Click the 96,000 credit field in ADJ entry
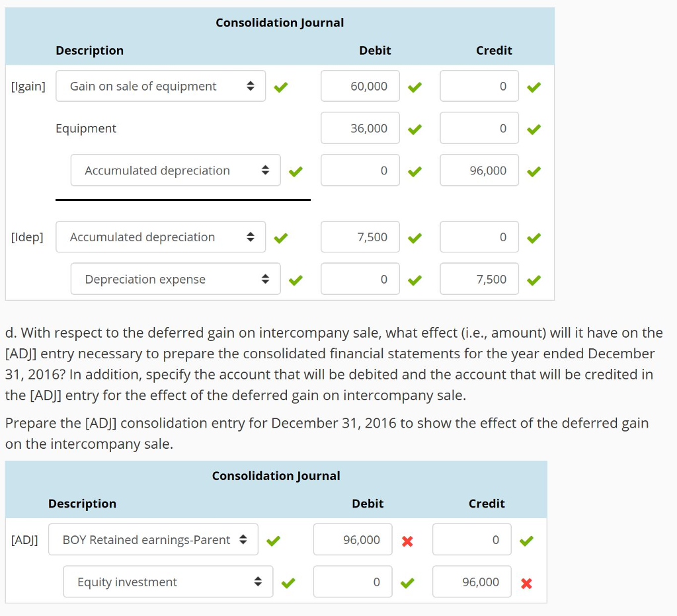Image resolution: width=677 pixels, height=616 pixels. 471,582
